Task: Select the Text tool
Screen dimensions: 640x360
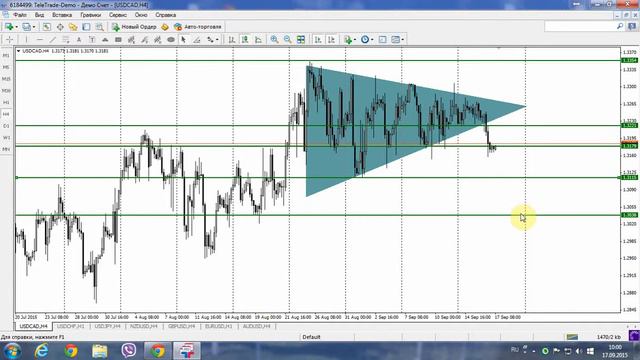Action: 79,40
